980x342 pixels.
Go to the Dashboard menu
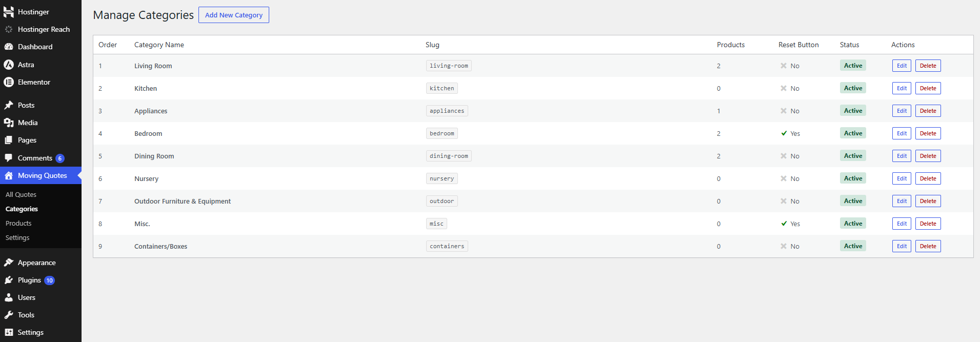click(x=41, y=47)
